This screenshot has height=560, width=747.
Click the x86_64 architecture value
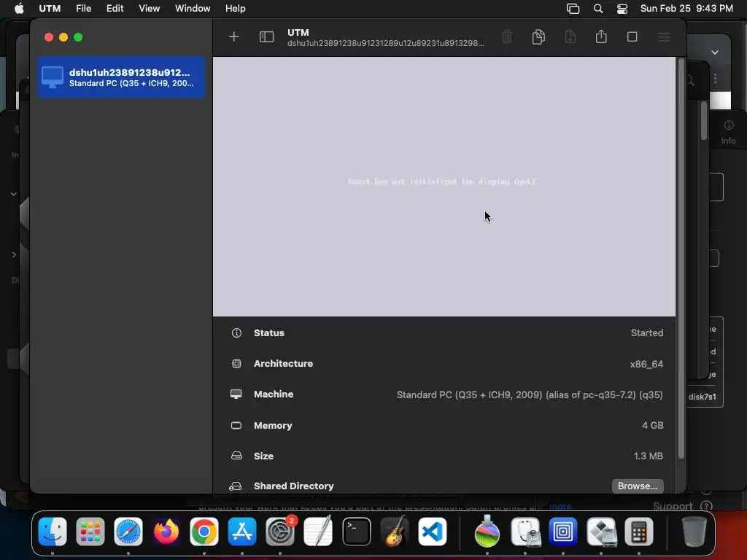(x=646, y=364)
